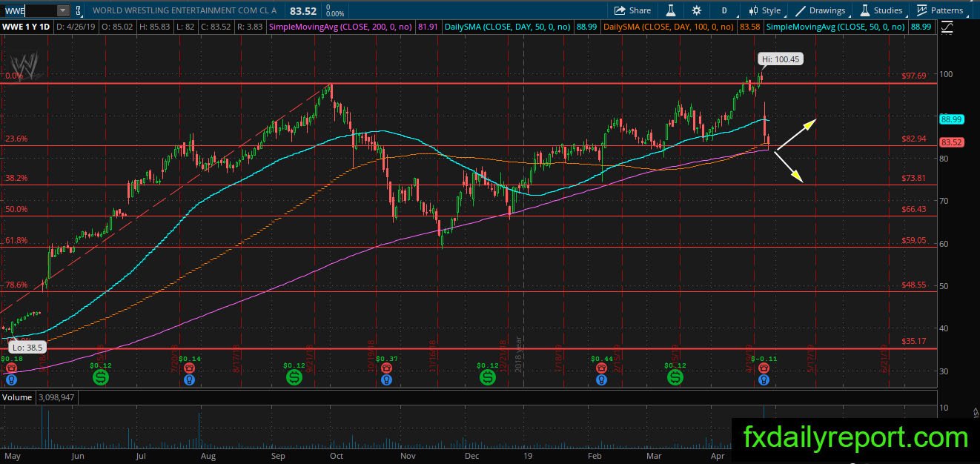The width and height of the screenshot is (980, 464).
Task: Click blue lightbulb icon below $0.18 earnings
Action: pos(11,380)
